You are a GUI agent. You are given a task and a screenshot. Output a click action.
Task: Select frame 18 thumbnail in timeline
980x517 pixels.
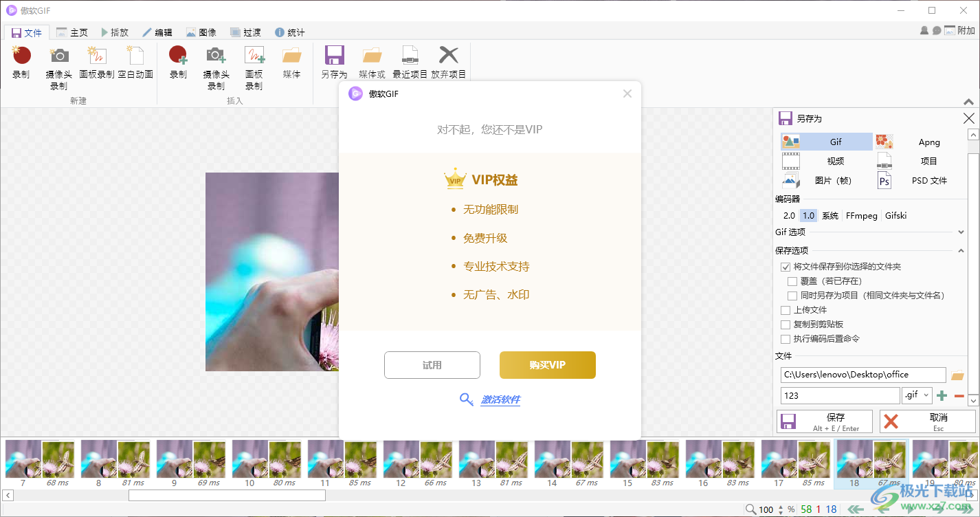tap(871, 463)
